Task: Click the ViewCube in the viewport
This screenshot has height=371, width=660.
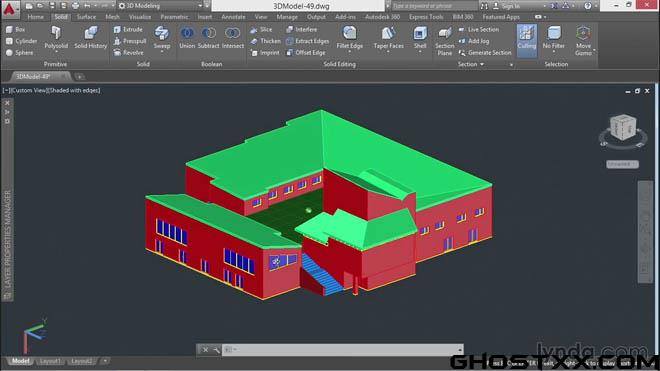Action: 623,128
